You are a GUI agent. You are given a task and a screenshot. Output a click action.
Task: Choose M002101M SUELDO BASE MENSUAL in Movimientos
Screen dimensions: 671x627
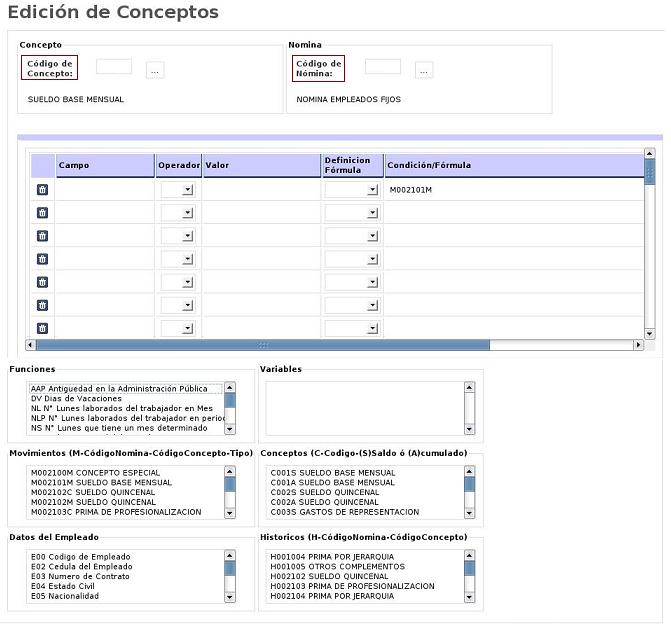(95, 482)
